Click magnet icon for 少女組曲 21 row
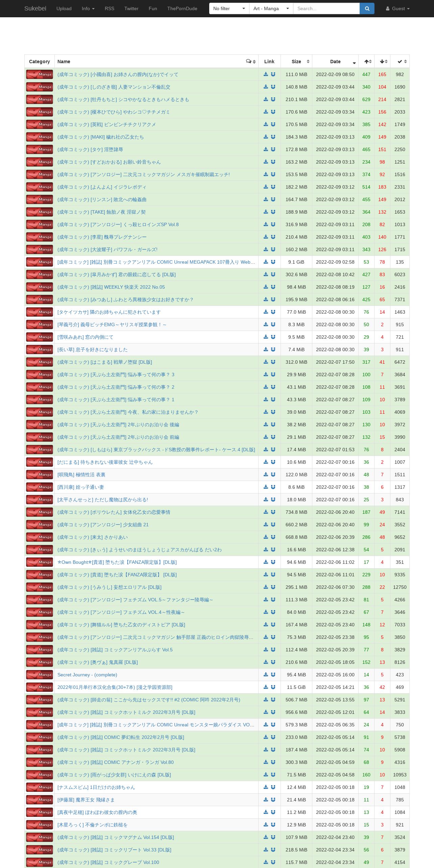 273,525
